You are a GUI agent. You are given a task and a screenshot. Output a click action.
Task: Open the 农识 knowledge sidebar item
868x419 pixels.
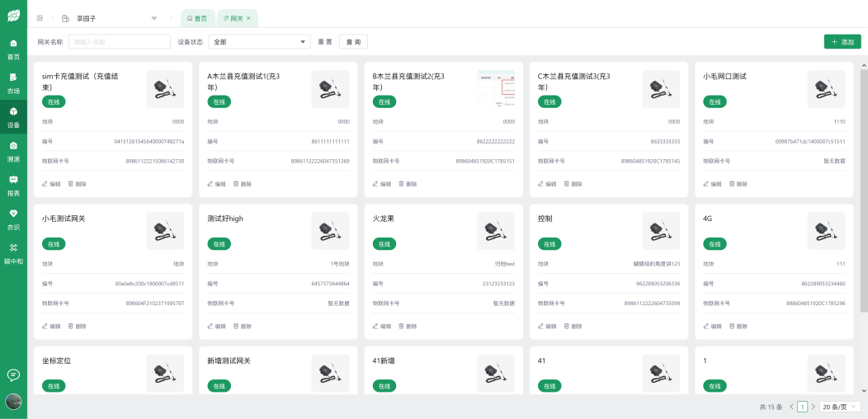13,219
